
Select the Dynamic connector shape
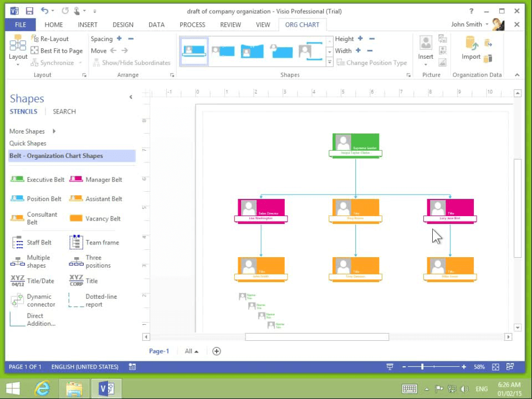pos(35,300)
